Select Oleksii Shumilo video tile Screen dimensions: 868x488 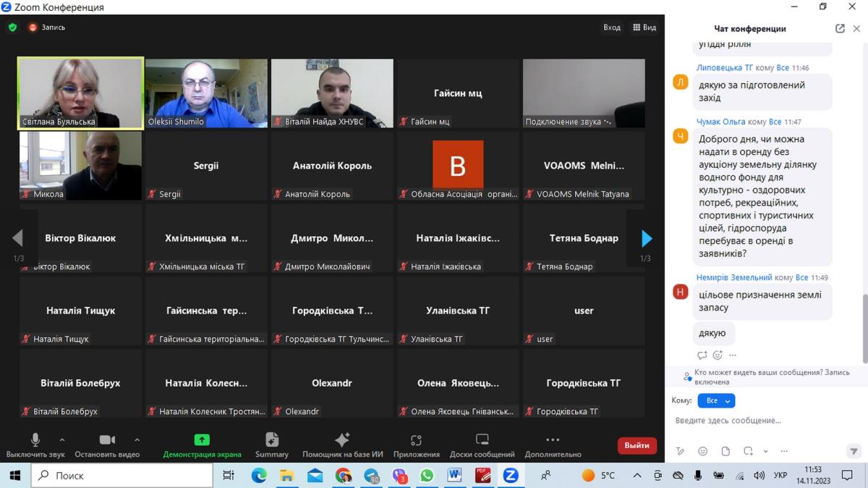206,93
